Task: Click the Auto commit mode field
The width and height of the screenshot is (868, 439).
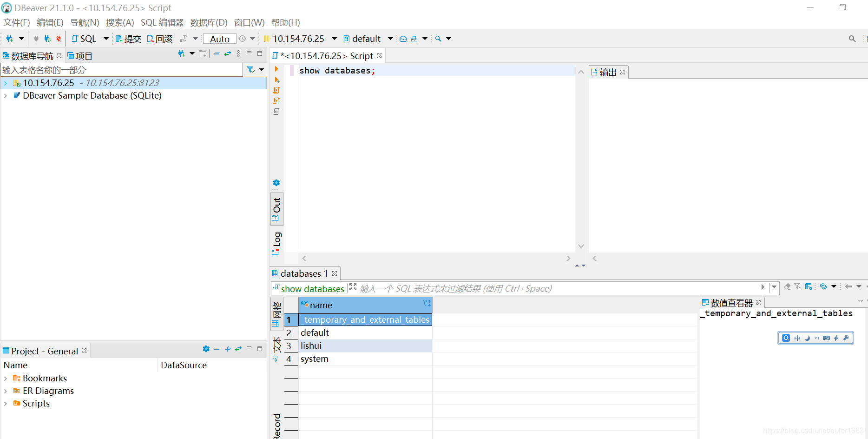Action: click(220, 39)
